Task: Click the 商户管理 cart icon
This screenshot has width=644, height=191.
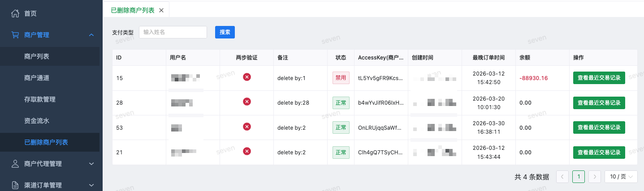Action: pyautogui.click(x=15, y=35)
